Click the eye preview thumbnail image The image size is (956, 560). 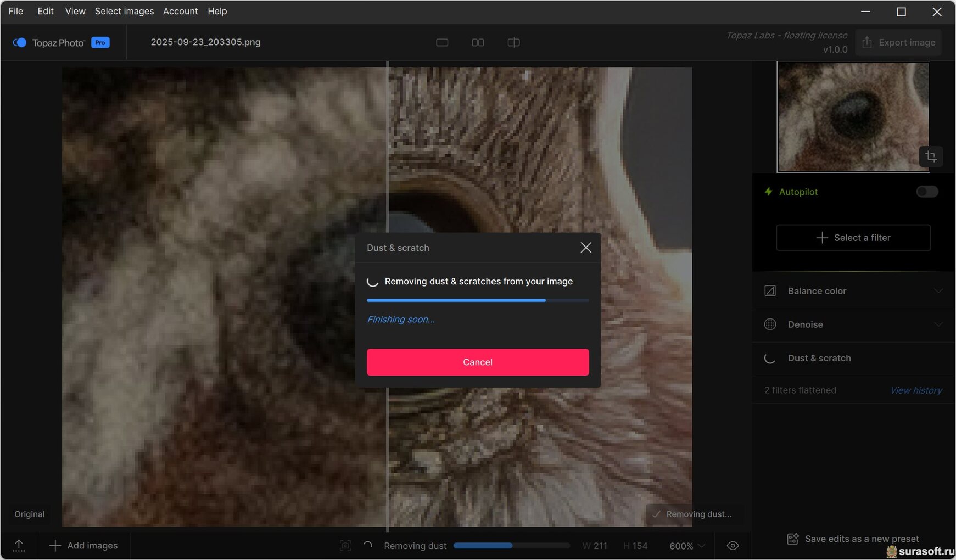(x=852, y=116)
